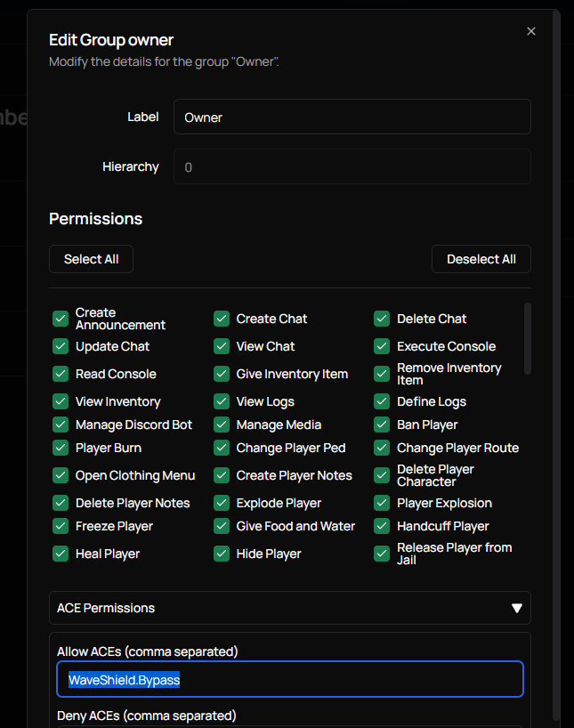Close the Edit Group owner dialog

530,31
